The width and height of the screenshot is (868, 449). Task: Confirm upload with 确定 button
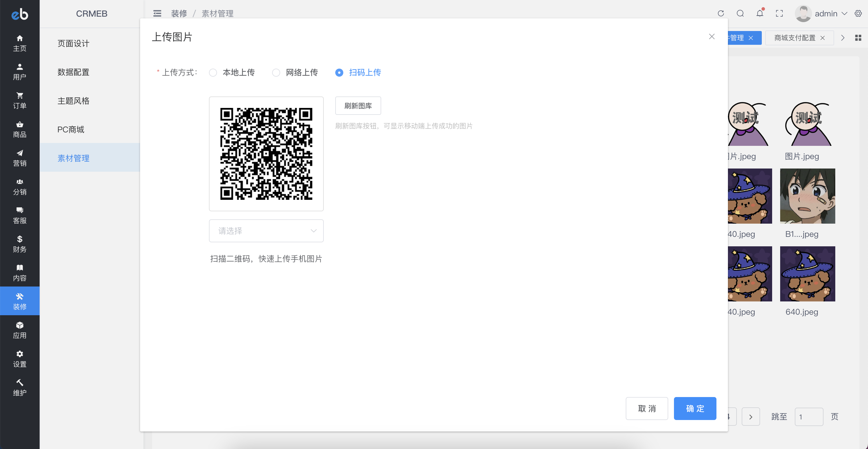(x=695, y=409)
